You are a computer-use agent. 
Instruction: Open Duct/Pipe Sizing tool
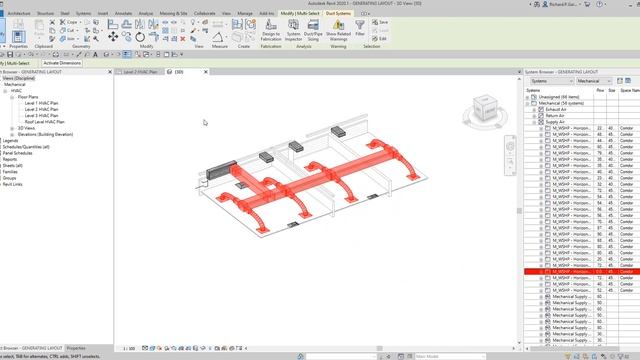click(x=313, y=30)
